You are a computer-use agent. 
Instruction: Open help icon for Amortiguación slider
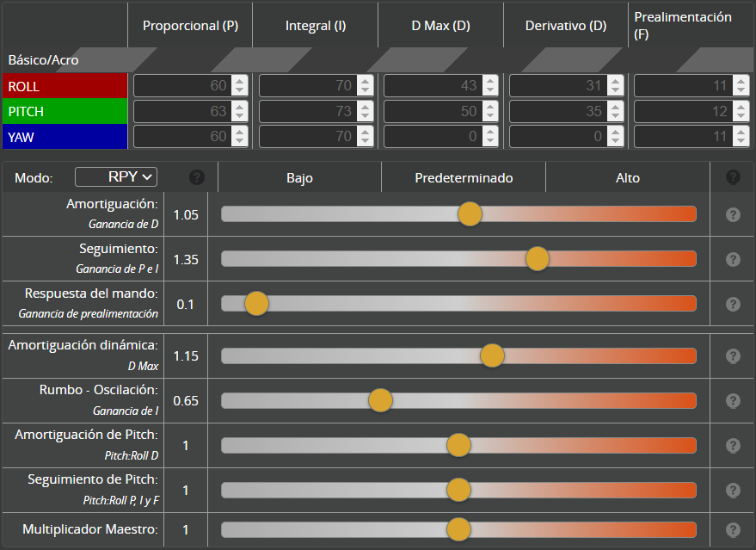pos(733,214)
